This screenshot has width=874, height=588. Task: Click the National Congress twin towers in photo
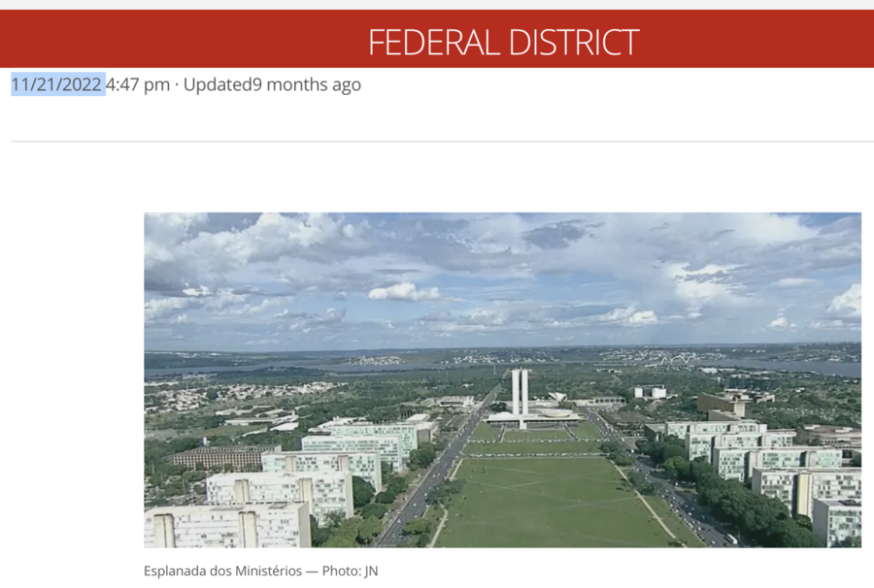pyautogui.click(x=521, y=393)
